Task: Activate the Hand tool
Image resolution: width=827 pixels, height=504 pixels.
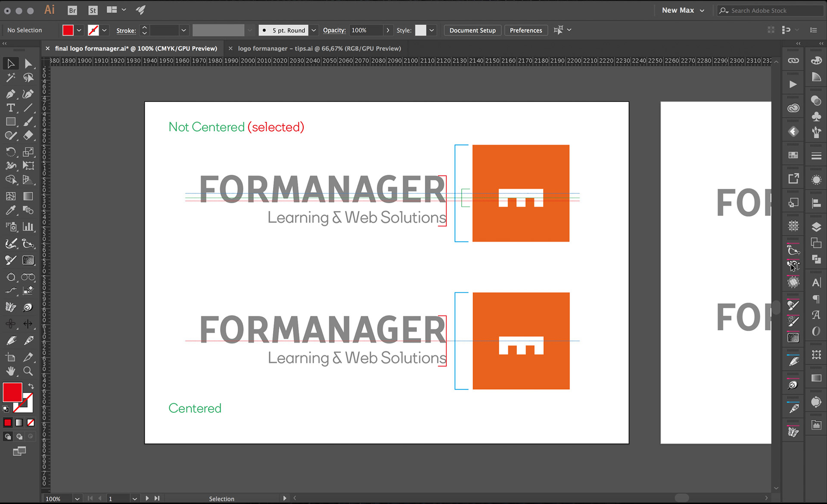Action: [11, 371]
